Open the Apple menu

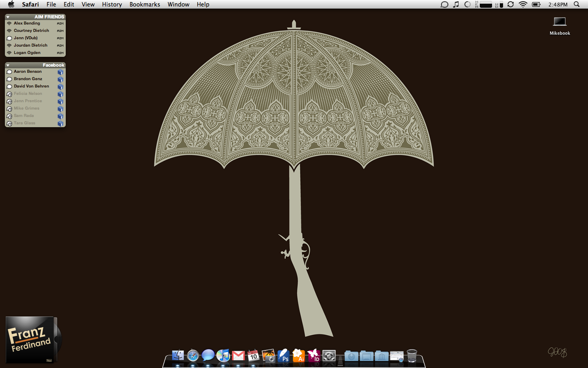coord(11,4)
